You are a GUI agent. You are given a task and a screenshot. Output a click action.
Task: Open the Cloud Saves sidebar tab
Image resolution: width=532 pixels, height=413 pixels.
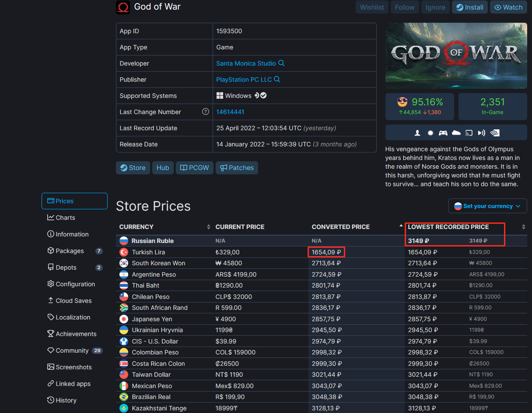coord(74,301)
